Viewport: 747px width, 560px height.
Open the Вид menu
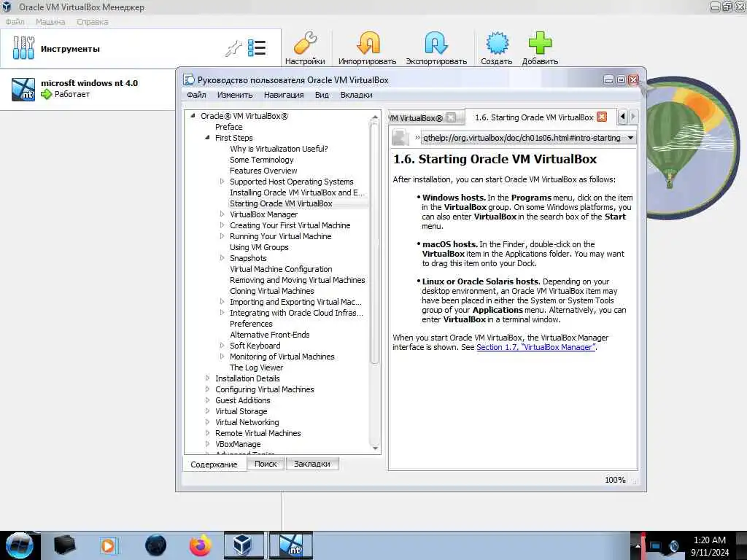coord(322,95)
